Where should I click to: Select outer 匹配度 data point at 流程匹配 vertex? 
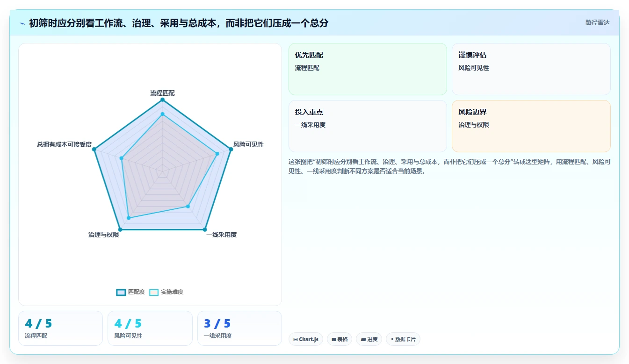[x=162, y=100]
